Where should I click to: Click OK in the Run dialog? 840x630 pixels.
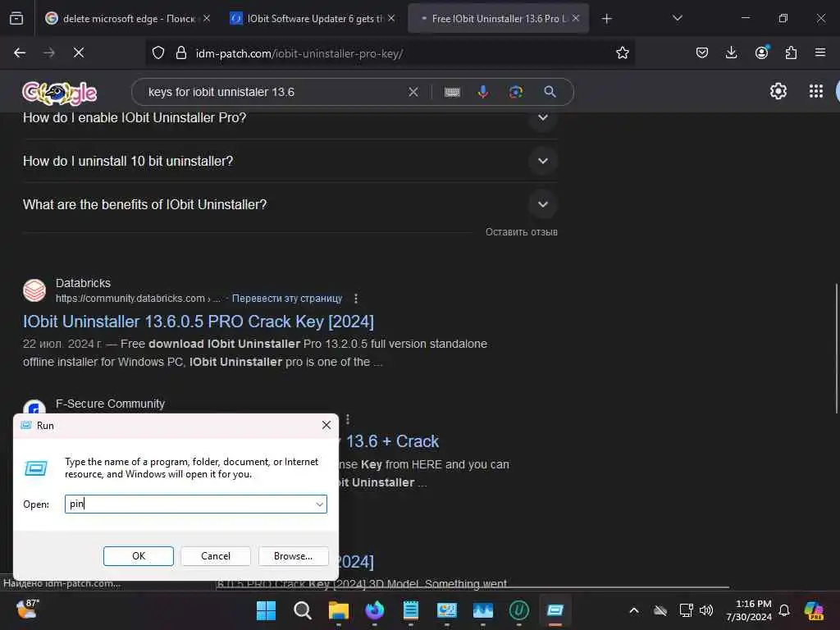point(138,556)
